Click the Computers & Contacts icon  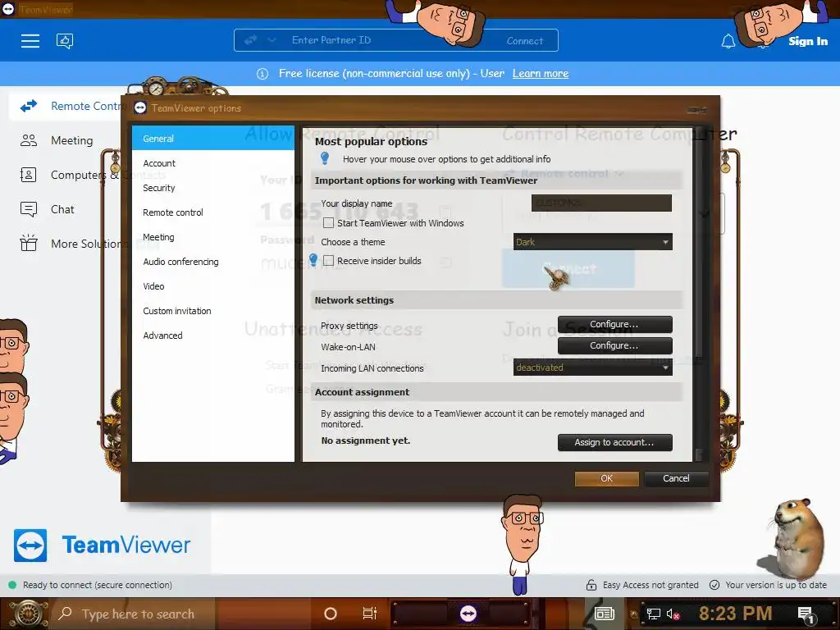[29, 175]
